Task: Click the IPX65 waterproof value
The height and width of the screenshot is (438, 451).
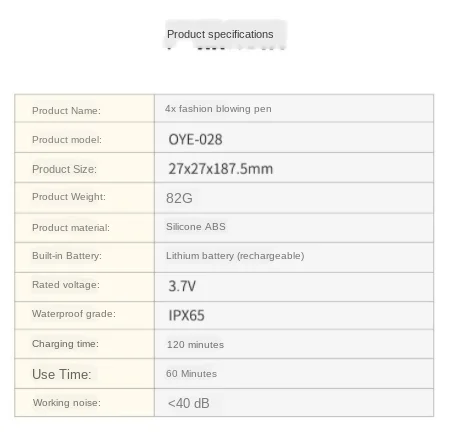Action: [186, 315]
